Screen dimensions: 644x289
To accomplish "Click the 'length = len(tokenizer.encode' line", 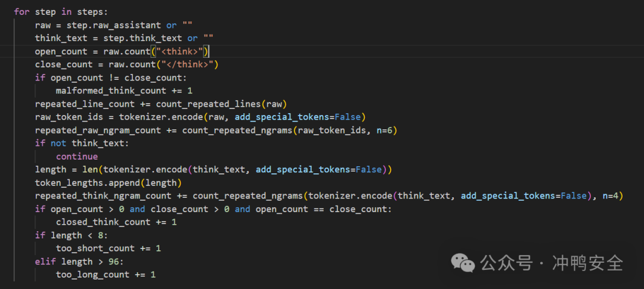I will [x=213, y=170].
